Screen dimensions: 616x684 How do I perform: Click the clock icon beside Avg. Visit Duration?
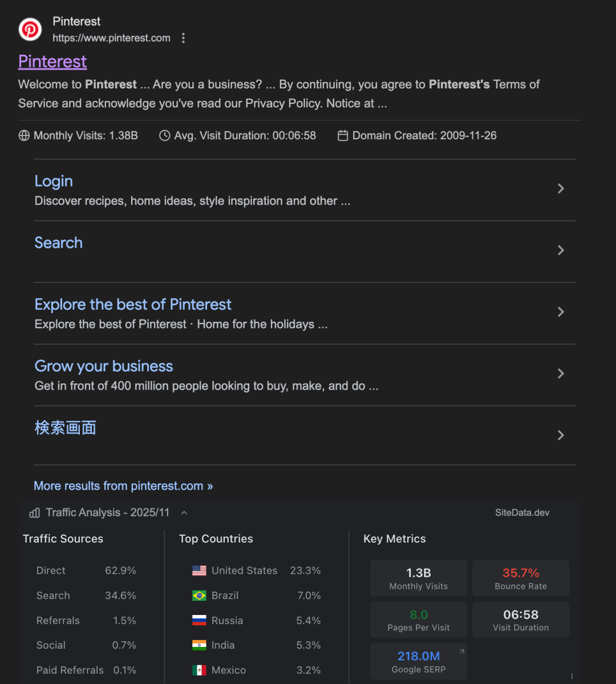(x=164, y=136)
